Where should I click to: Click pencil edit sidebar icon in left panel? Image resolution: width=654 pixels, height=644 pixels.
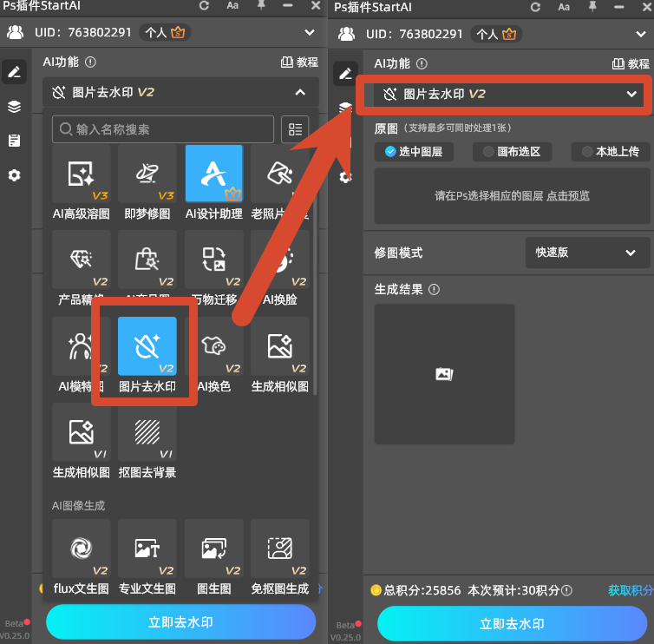pos(14,72)
